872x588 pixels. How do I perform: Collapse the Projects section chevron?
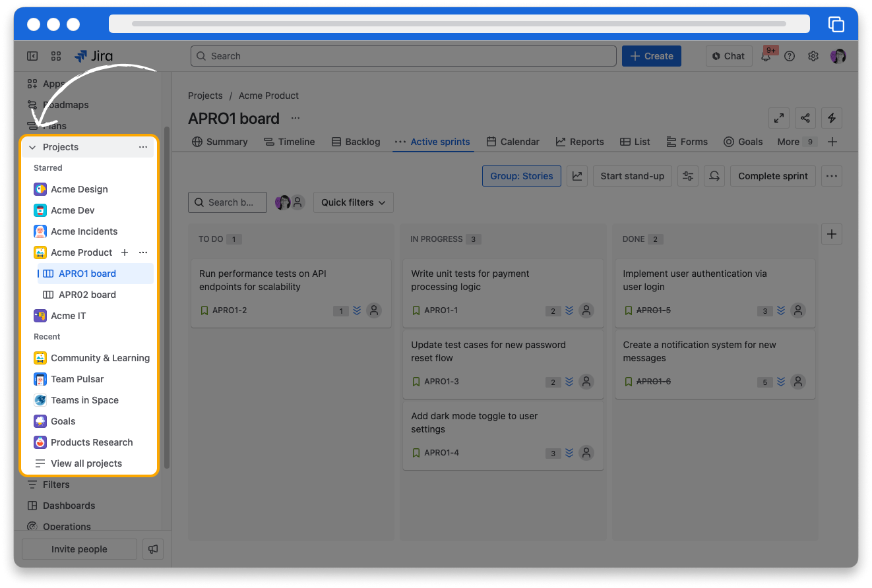(x=32, y=147)
